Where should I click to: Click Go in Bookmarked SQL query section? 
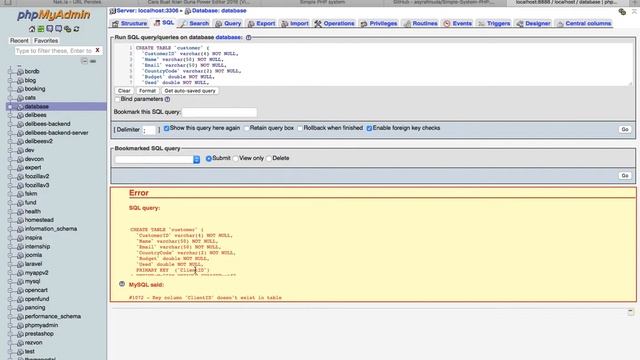[x=625, y=176]
